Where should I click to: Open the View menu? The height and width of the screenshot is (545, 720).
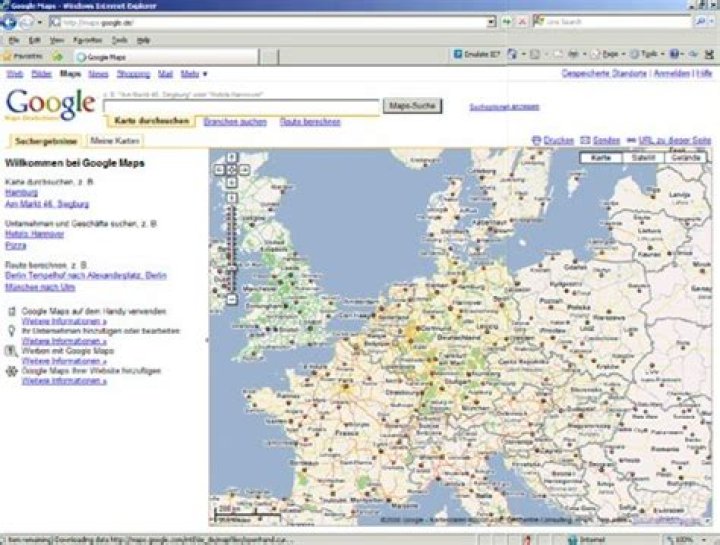coord(56,40)
